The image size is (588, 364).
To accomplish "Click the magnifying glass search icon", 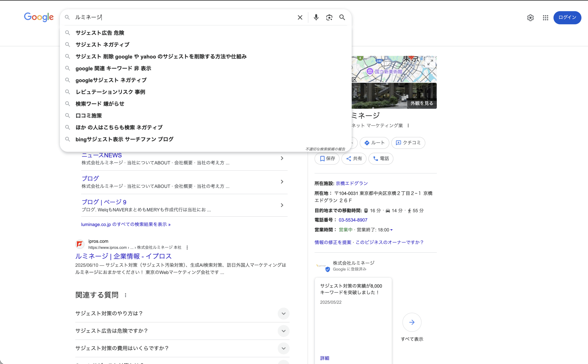I will [342, 17].
